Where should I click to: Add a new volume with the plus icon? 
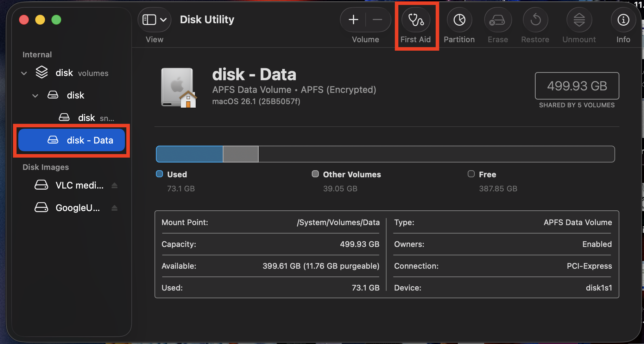coord(353,20)
